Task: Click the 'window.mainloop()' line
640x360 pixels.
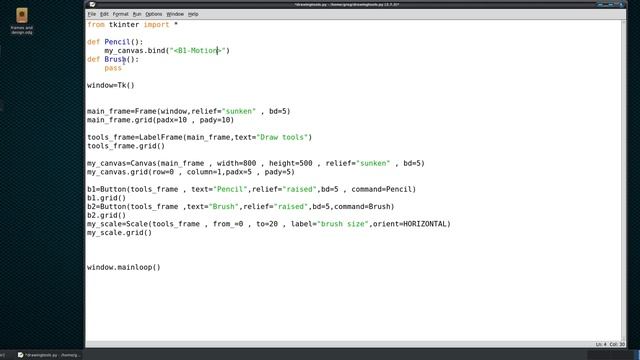Action: pyautogui.click(x=124, y=267)
